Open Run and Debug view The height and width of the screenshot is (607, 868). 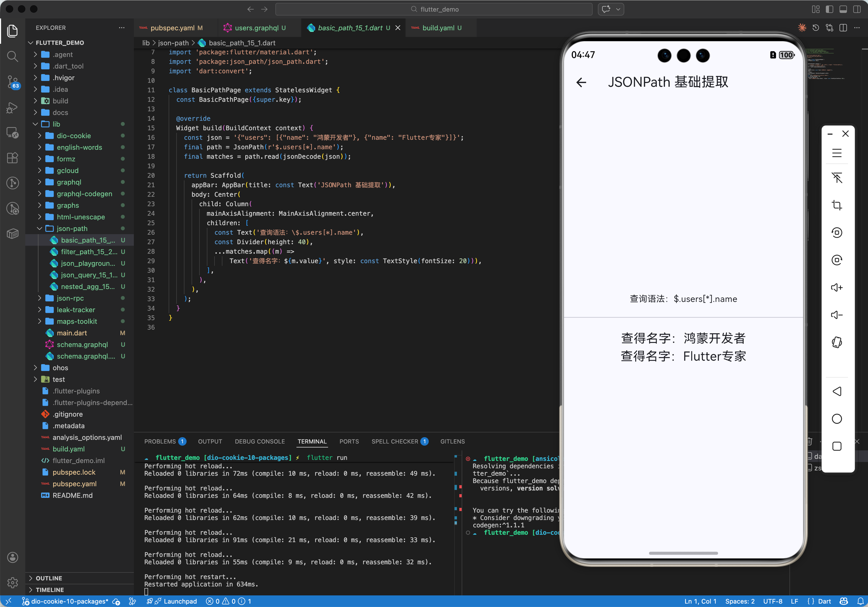pyautogui.click(x=12, y=107)
